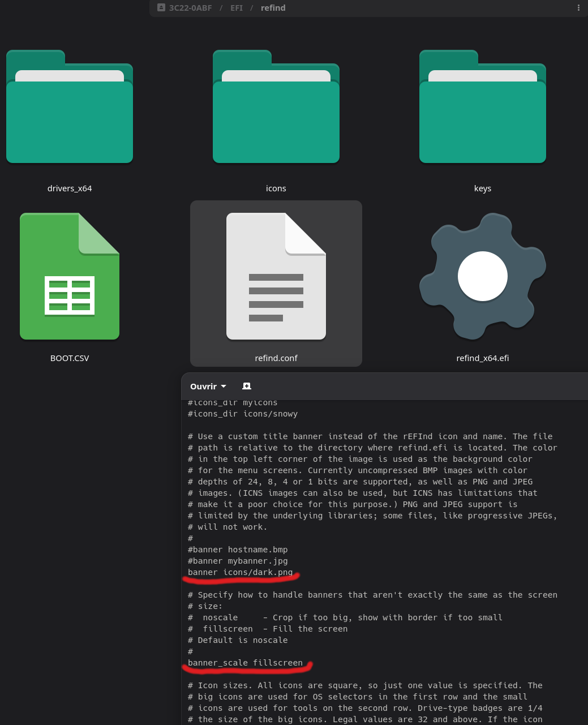Click the '# Specify how to handle banners' line
Screen dimensions: 588x725
pyautogui.click(x=372, y=595)
